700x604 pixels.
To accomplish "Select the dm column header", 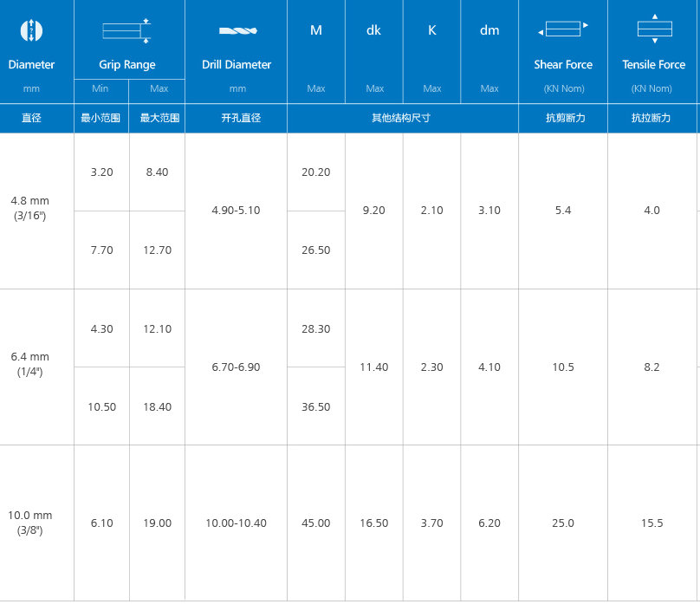I will coord(489,30).
